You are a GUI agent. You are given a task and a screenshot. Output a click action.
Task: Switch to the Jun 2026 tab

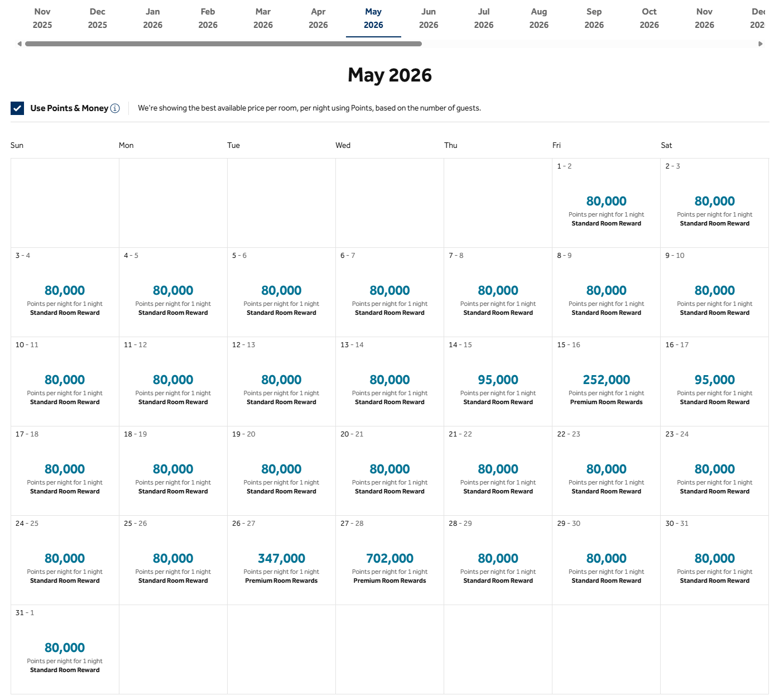click(x=429, y=18)
